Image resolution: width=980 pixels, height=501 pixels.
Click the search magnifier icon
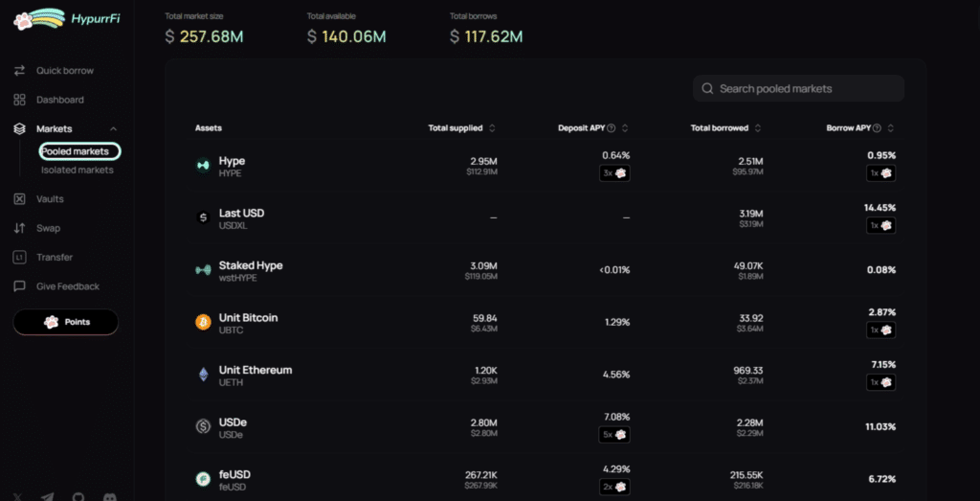707,89
